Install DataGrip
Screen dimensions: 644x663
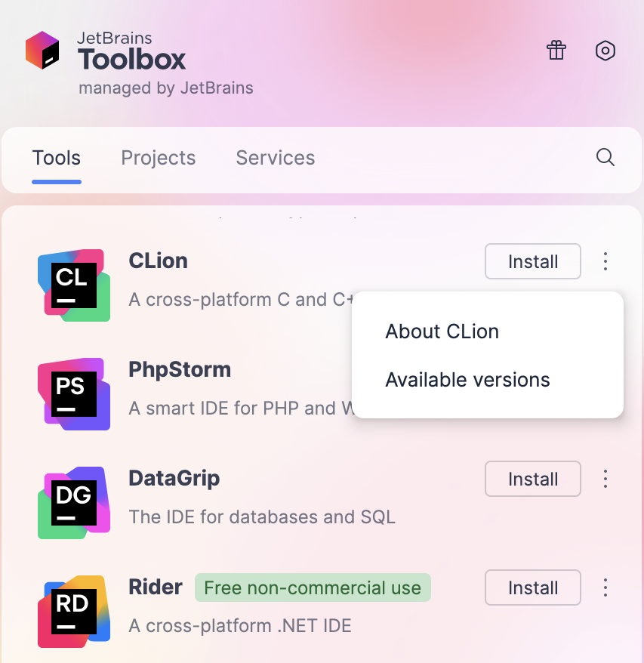(x=532, y=479)
